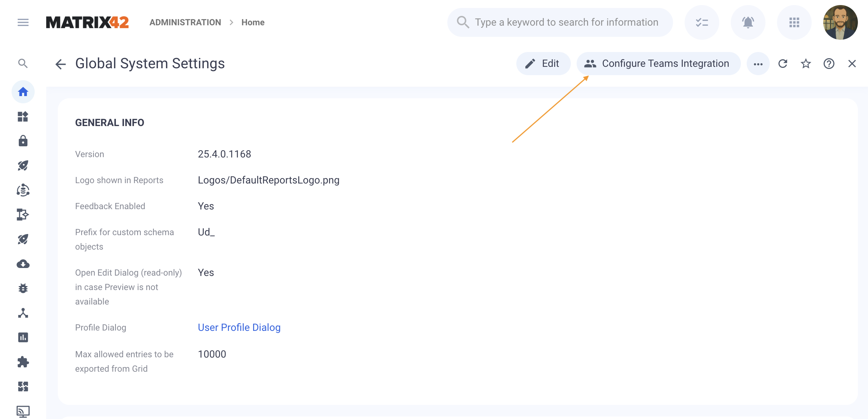The width and height of the screenshot is (868, 419).
Task: Refresh the Global System Settings page
Action: coord(783,64)
